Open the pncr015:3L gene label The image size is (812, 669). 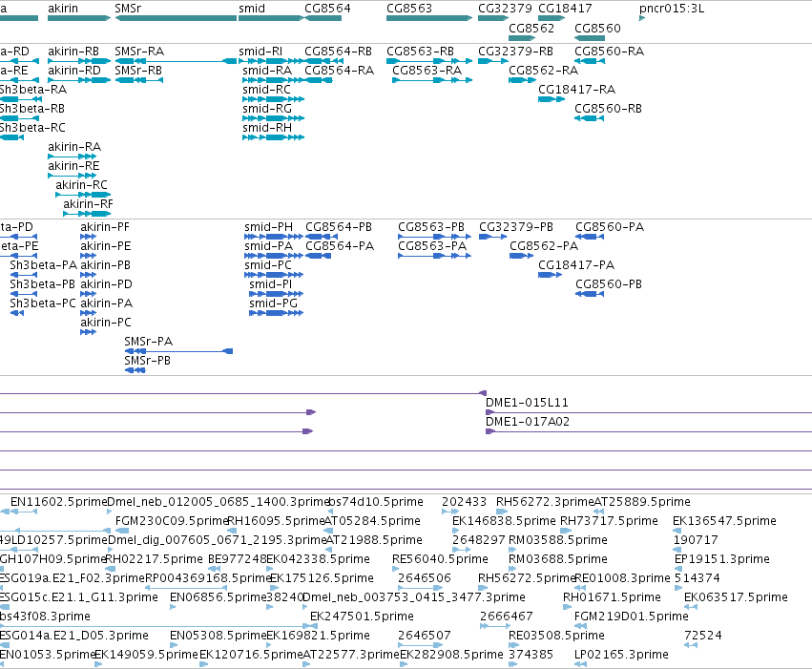pos(672,9)
